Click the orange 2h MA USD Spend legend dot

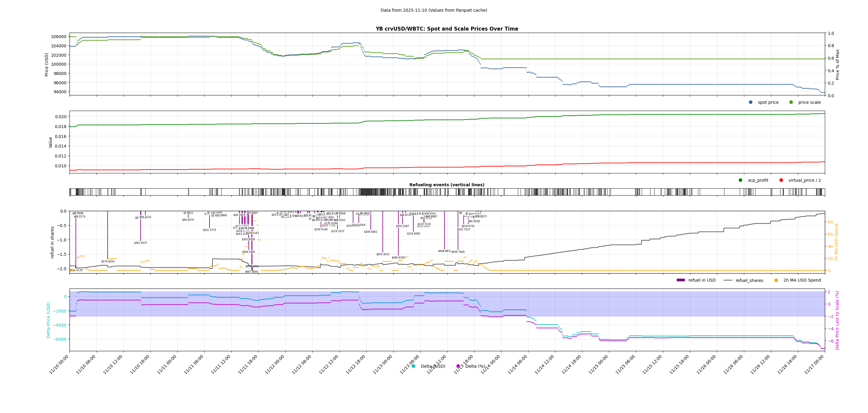coord(776,280)
